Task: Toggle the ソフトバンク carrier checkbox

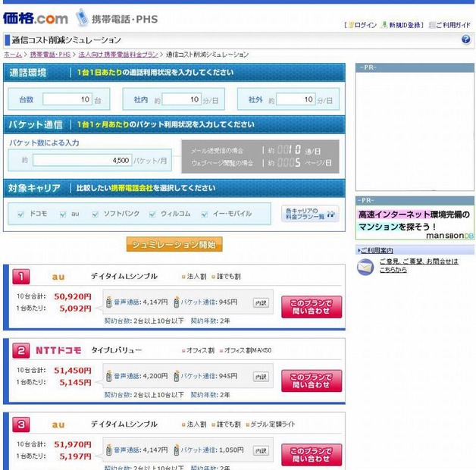Action: [96, 215]
